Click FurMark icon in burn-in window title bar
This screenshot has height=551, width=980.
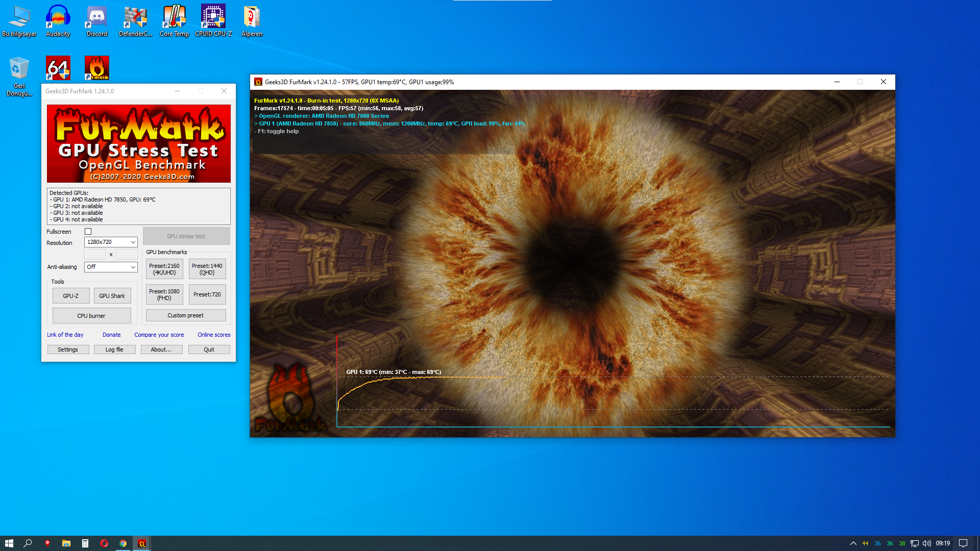[x=258, y=82]
